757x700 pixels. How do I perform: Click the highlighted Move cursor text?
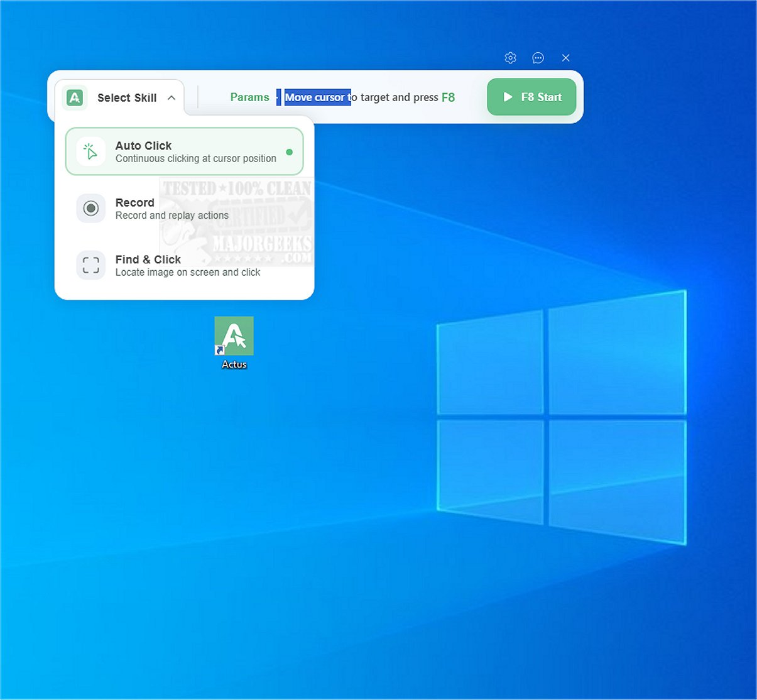point(317,97)
